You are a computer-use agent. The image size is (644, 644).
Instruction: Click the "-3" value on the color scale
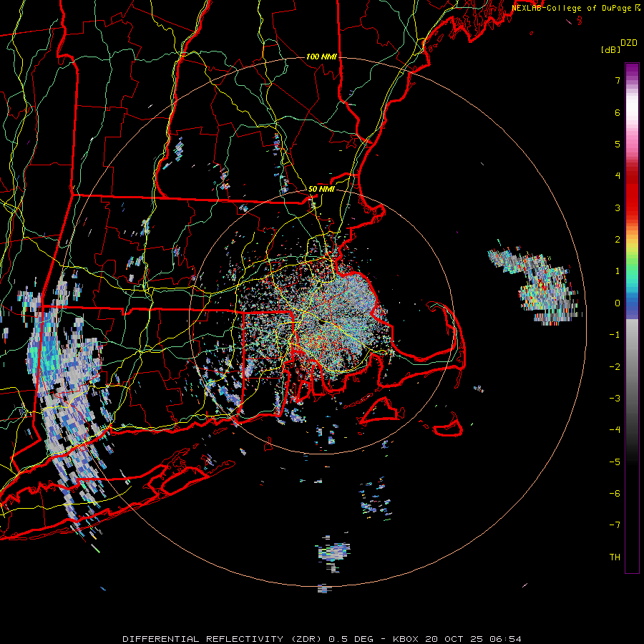615,399
